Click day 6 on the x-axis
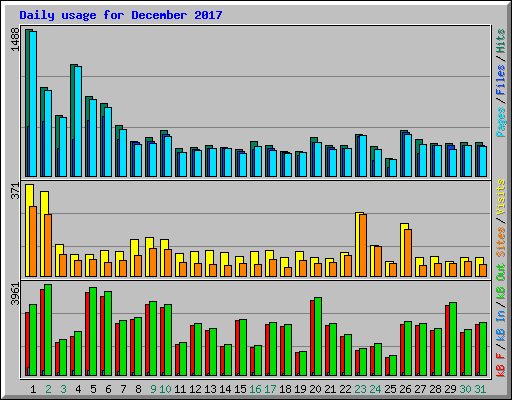Screen dimensions: 512x400 pos(108,389)
